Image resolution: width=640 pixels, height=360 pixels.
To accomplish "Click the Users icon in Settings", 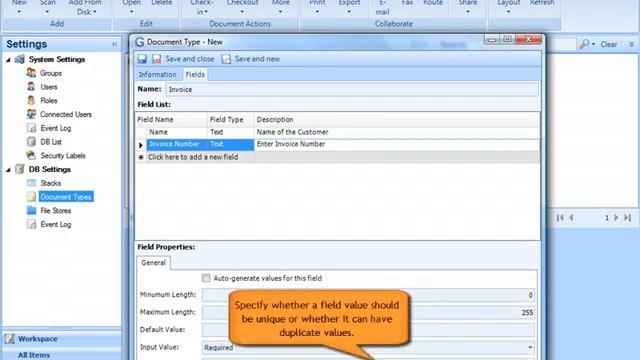I will [x=31, y=87].
